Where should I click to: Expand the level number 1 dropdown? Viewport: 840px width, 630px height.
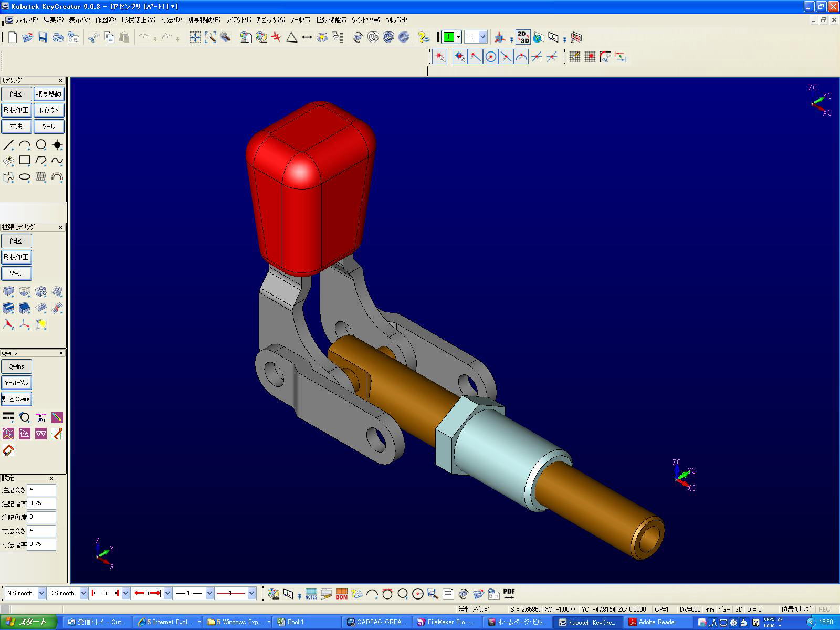pos(482,37)
